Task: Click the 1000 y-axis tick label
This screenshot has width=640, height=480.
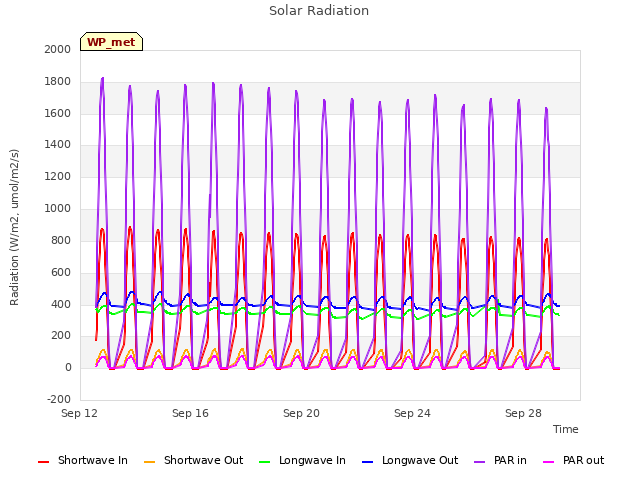Action: (58, 208)
